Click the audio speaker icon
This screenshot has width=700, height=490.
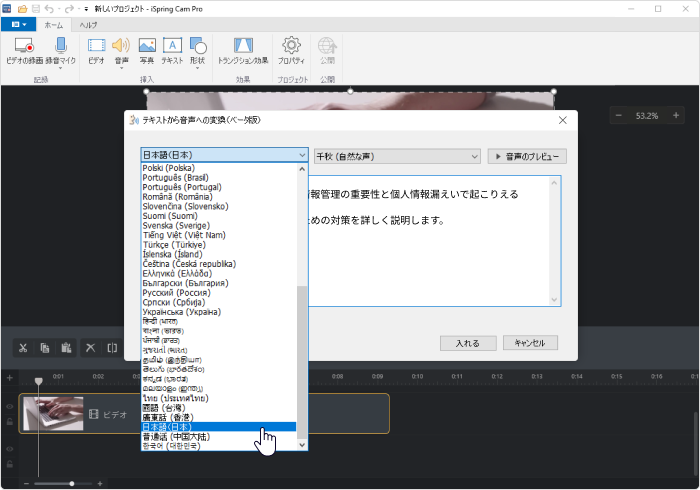coord(121,45)
